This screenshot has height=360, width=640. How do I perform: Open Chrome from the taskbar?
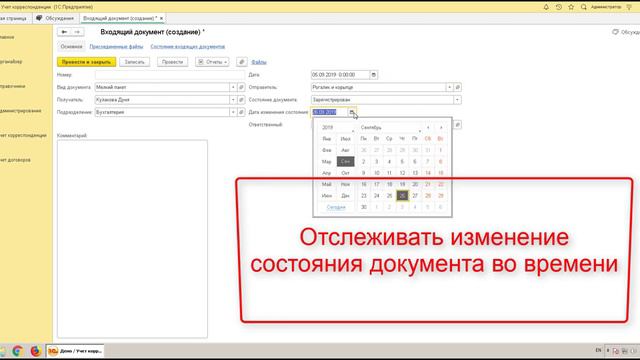point(17,351)
